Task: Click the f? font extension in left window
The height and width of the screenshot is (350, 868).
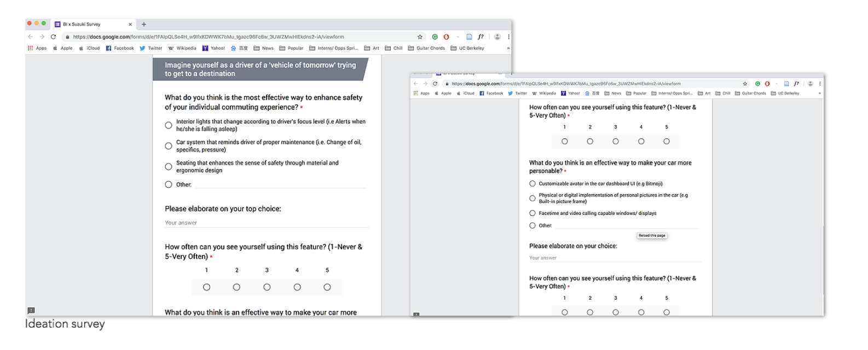Action: pos(481,37)
